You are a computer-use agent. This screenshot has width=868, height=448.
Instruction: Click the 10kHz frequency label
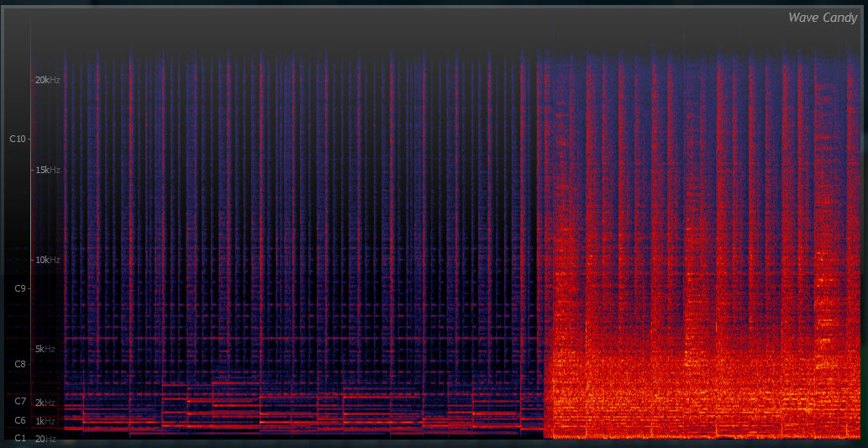pyautogui.click(x=47, y=260)
